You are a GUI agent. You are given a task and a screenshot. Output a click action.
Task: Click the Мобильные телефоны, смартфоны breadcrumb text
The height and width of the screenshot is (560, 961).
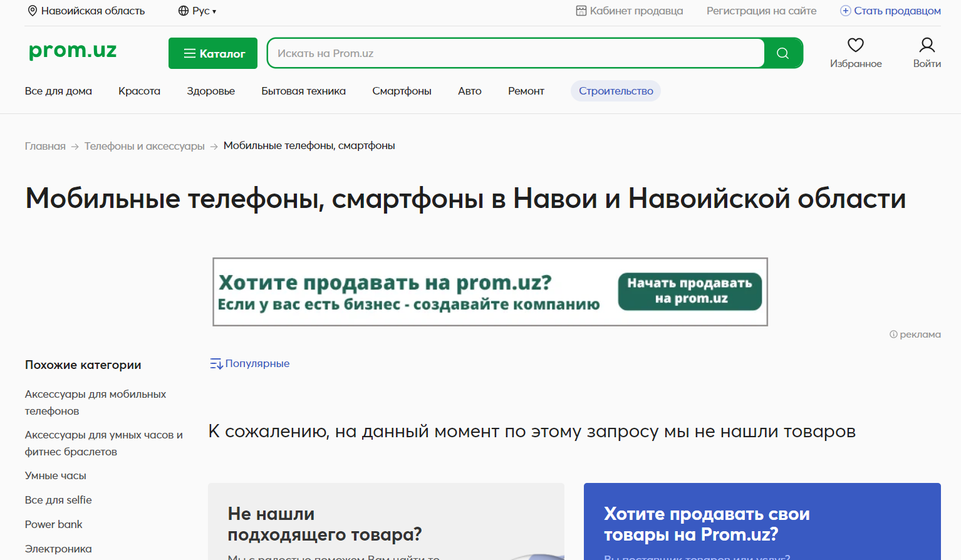pos(309,146)
